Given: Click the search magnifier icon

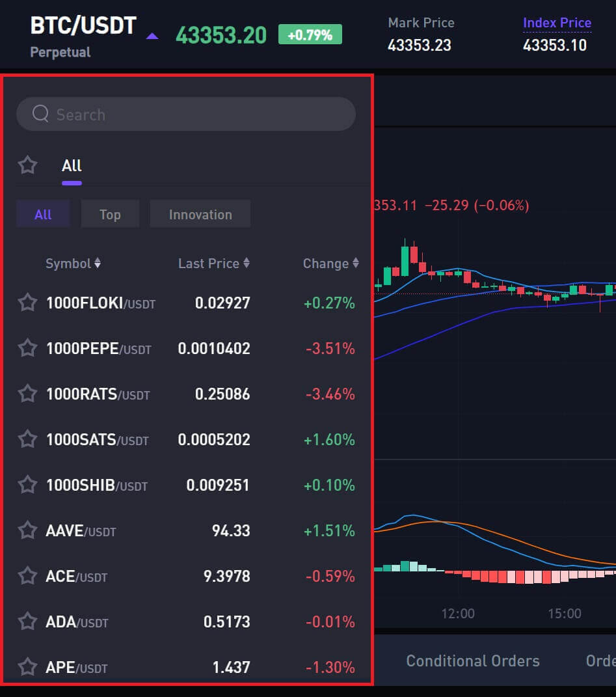Looking at the screenshot, I should pos(40,114).
